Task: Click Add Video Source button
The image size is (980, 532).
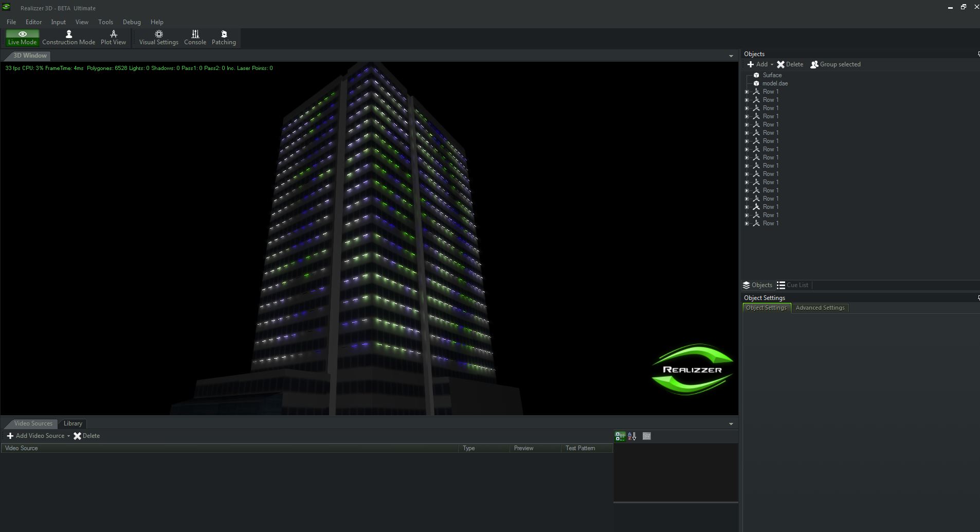Action: point(35,436)
